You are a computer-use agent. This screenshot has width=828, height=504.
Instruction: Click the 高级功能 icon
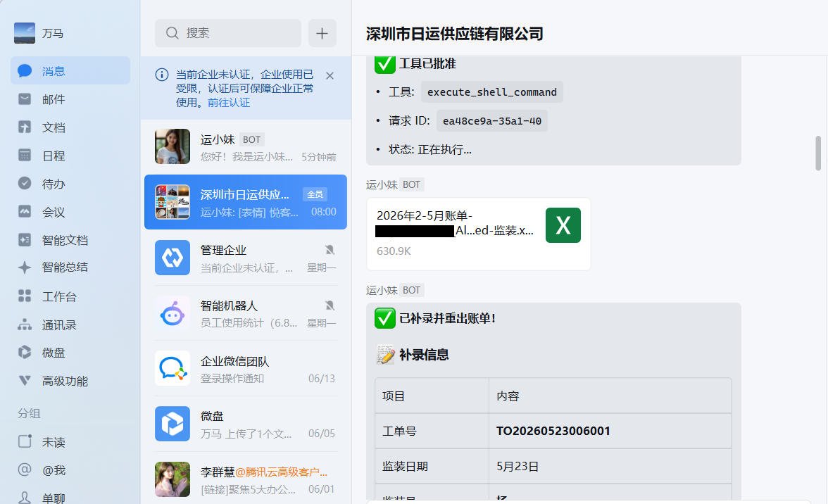25,381
